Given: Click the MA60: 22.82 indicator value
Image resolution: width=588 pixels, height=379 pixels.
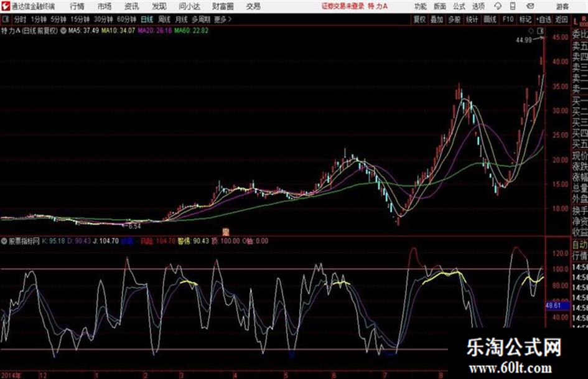Looking at the screenshot, I should [191, 30].
